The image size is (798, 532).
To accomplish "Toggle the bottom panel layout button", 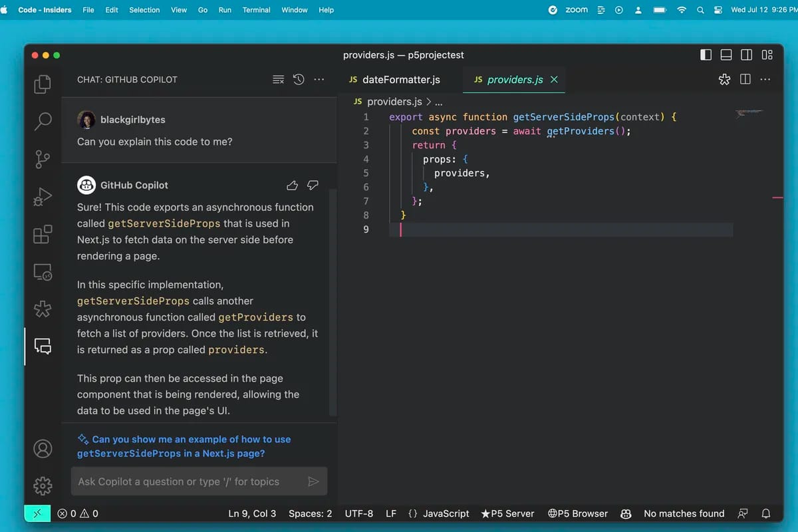I will pos(726,55).
